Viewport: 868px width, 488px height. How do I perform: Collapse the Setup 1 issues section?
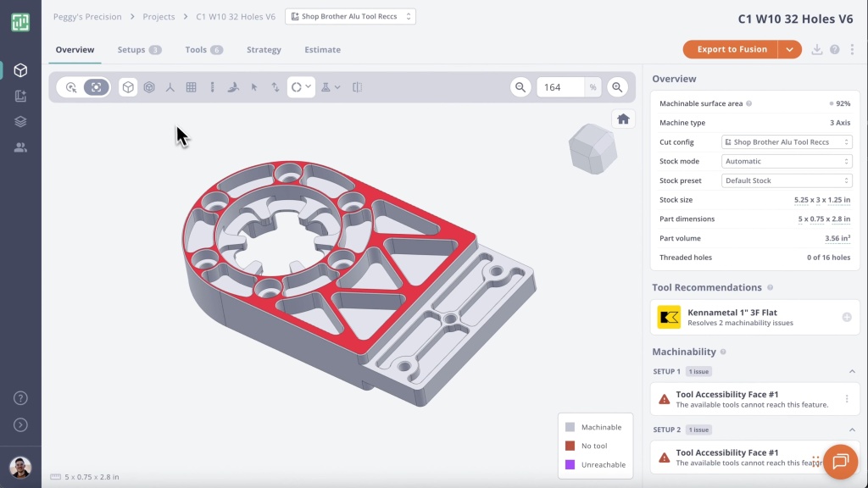tap(852, 371)
